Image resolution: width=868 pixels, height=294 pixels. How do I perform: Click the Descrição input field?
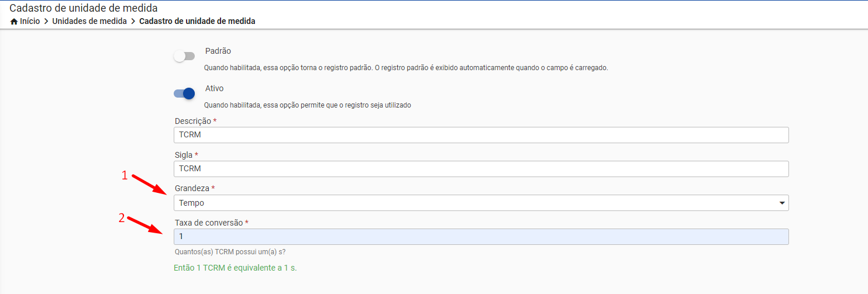(481, 135)
